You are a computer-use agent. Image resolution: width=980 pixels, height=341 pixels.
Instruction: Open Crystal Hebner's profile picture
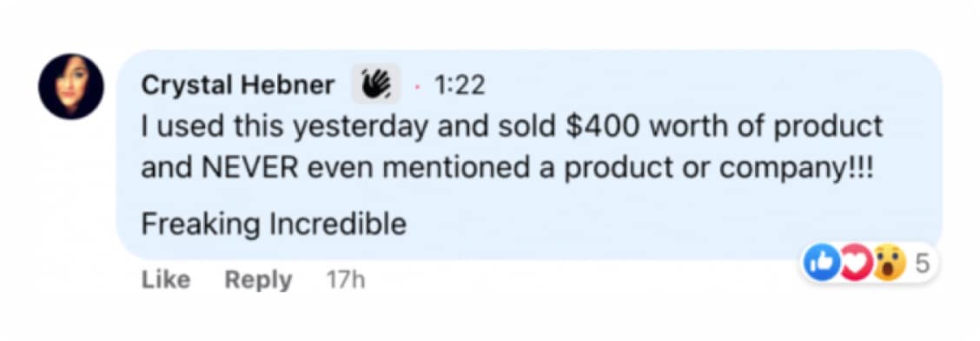[x=71, y=86]
